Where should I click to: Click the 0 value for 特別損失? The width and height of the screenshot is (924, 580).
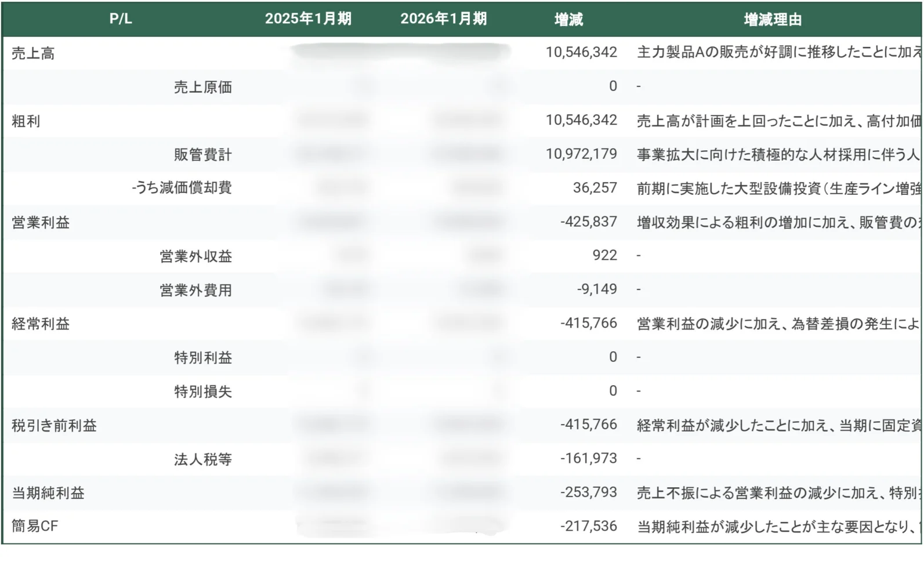613,391
